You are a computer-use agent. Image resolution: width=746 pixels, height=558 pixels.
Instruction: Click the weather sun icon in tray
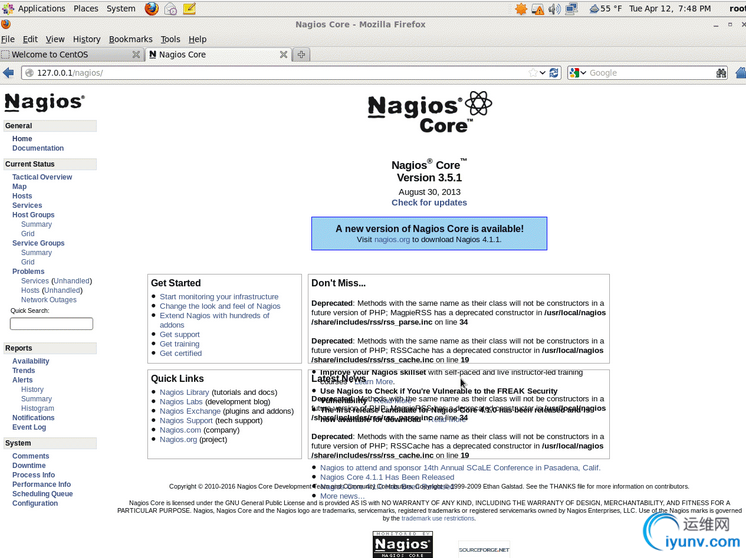521,9
